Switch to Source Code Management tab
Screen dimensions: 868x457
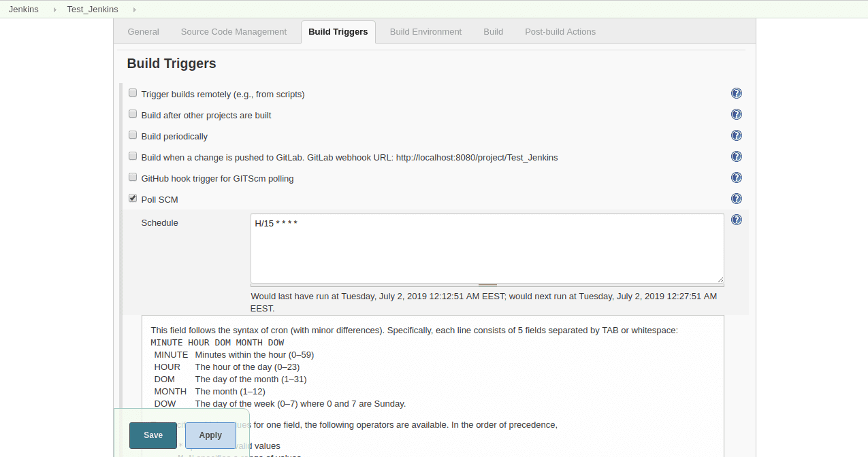pyautogui.click(x=234, y=32)
